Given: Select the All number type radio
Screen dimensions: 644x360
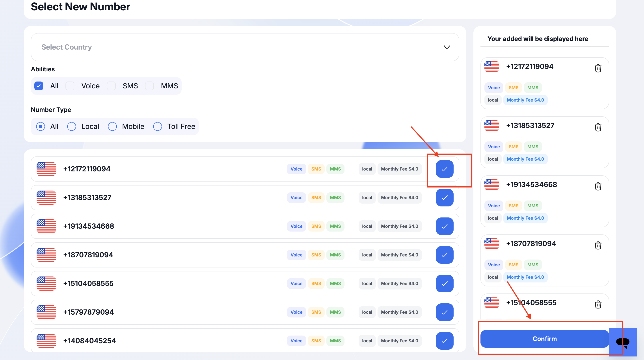Looking at the screenshot, I should pyautogui.click(x=41, y=126).
